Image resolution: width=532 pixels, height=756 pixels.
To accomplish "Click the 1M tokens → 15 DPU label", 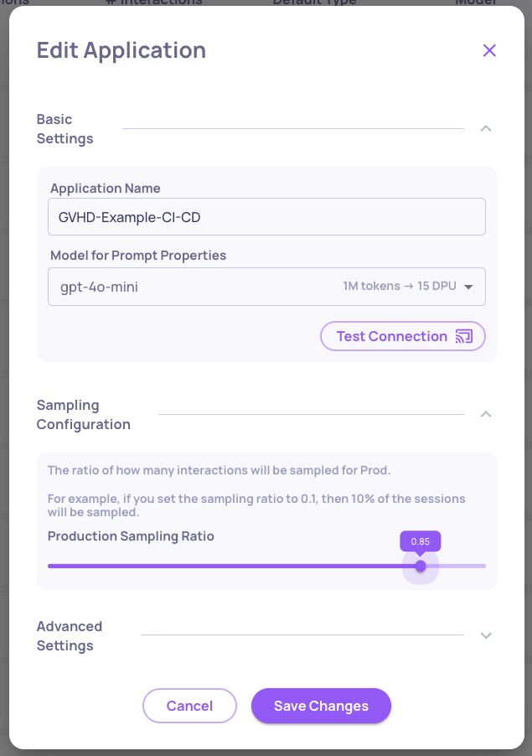I will [399, 287].
